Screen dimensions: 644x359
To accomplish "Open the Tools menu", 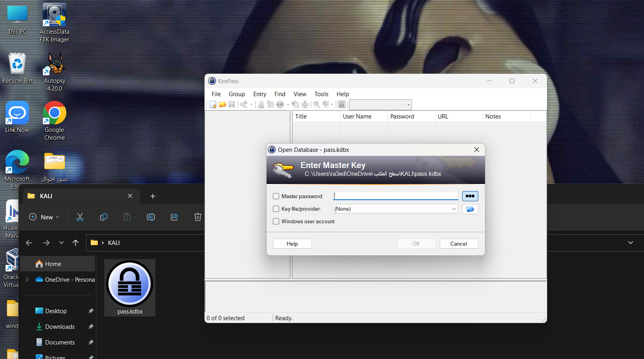I will click(x=321, y=94).
